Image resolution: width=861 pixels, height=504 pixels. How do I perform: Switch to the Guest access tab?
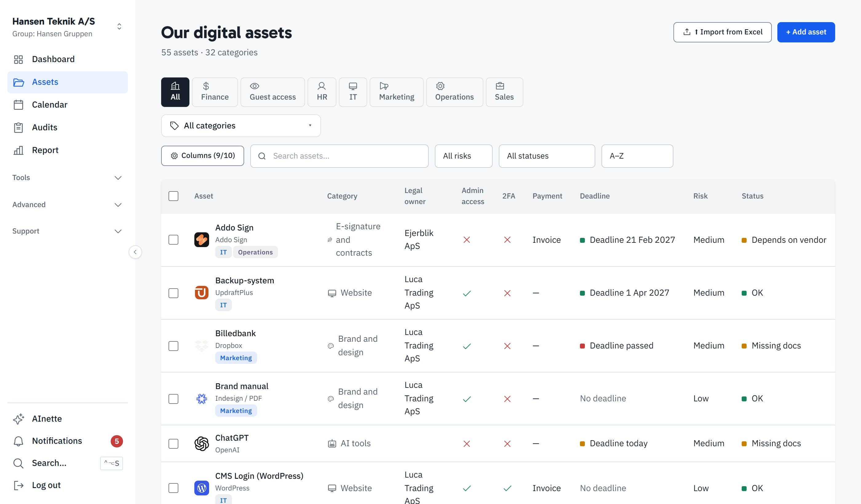click(x=273, y=92)
